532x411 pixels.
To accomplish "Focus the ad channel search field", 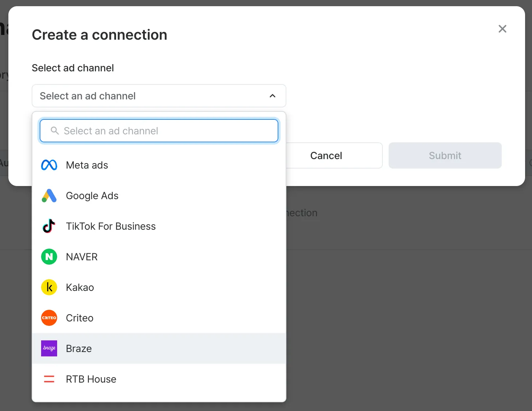I will 159,131.
